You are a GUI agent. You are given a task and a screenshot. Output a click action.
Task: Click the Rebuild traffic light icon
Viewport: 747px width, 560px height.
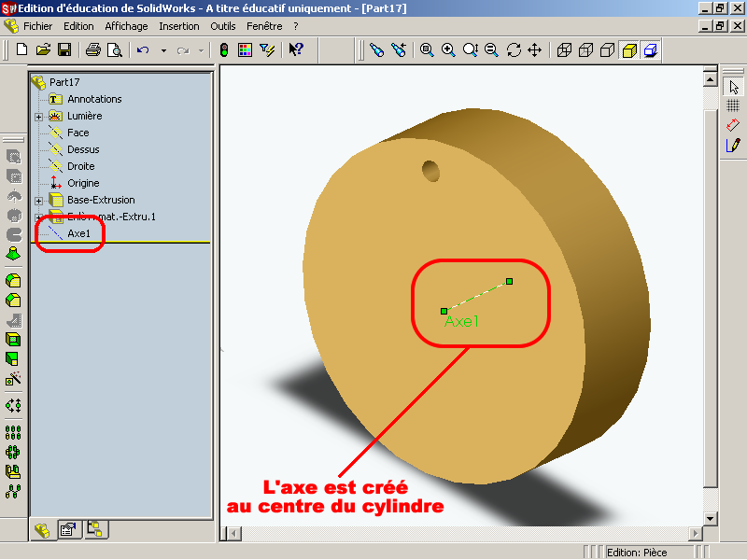pos(224,49)
